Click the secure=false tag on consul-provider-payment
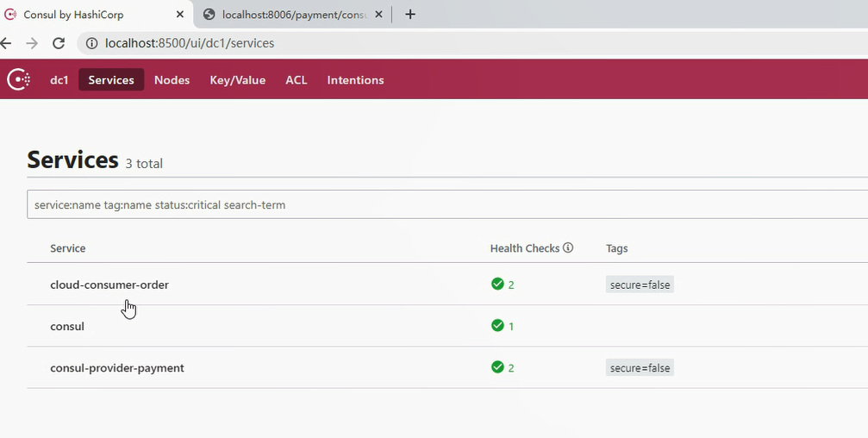The width and height of the screenshot is (868, 438). (x=640, y=367)
